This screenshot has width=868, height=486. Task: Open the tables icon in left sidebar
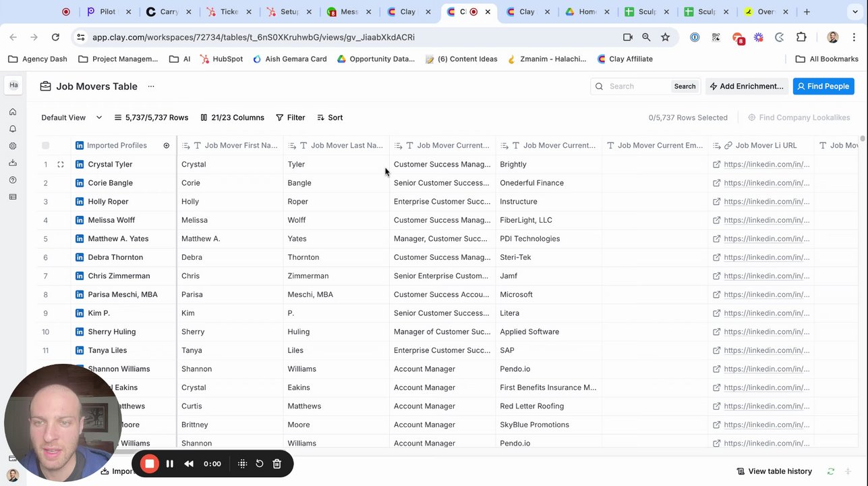[x=13, y=197]
